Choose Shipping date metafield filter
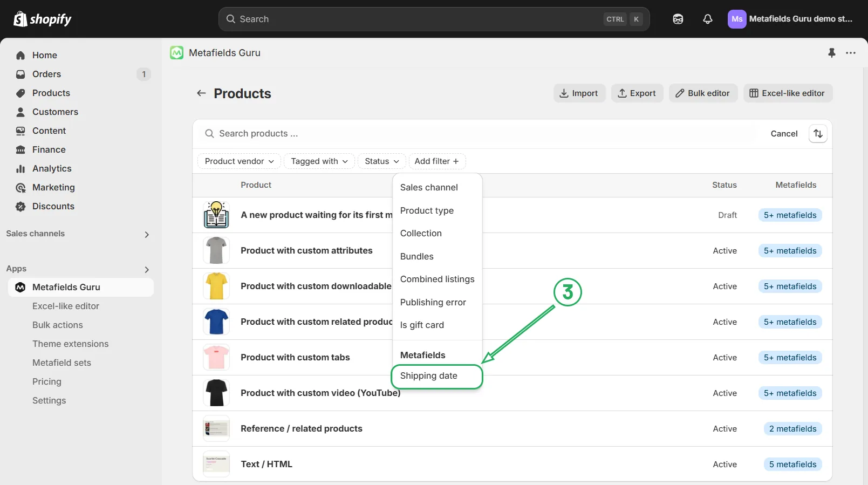Image resolution: width=868 pixels, height=485 pixels. click(437, 376)
